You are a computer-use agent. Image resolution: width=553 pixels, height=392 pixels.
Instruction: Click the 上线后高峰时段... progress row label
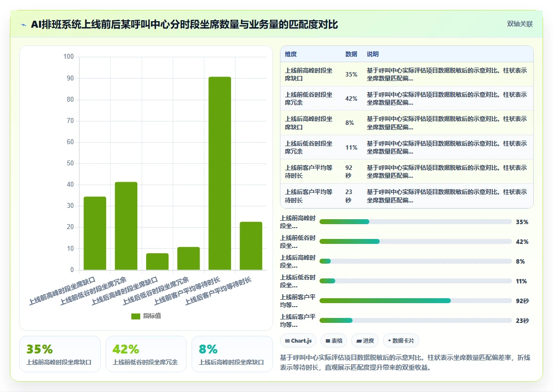(298, 262)
